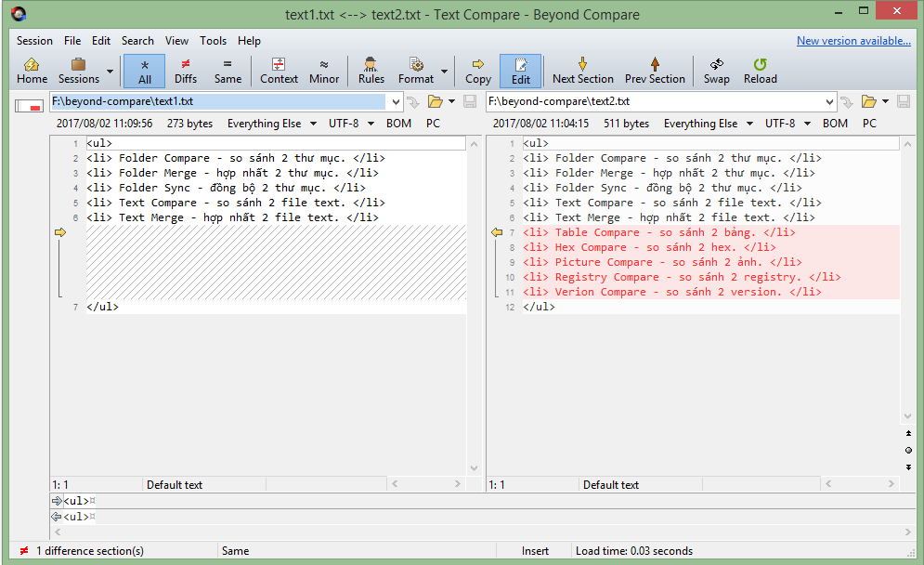Click the copy-to-left arrow at line 7
The image size is (924, 565).
[x=497, y=232]
